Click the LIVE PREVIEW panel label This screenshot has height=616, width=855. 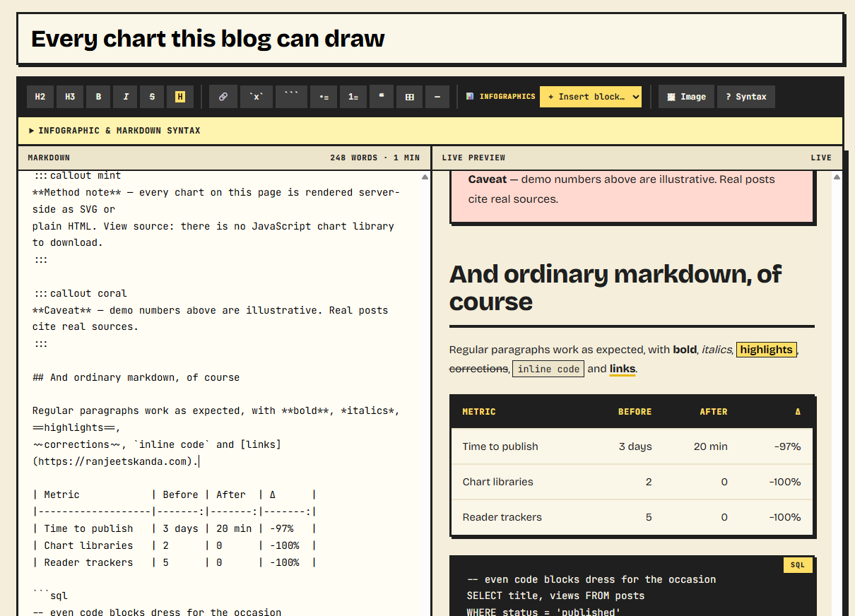point(473,158)
